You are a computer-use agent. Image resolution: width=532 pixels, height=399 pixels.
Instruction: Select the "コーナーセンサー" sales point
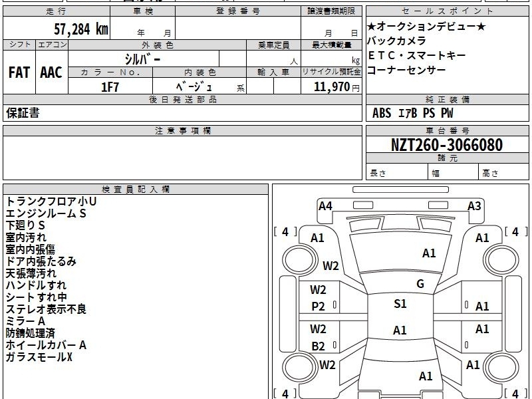tap(406, 70)
